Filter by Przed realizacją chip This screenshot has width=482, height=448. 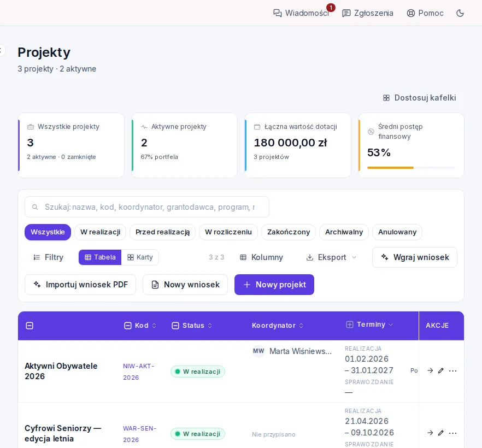tap(163, 232)
